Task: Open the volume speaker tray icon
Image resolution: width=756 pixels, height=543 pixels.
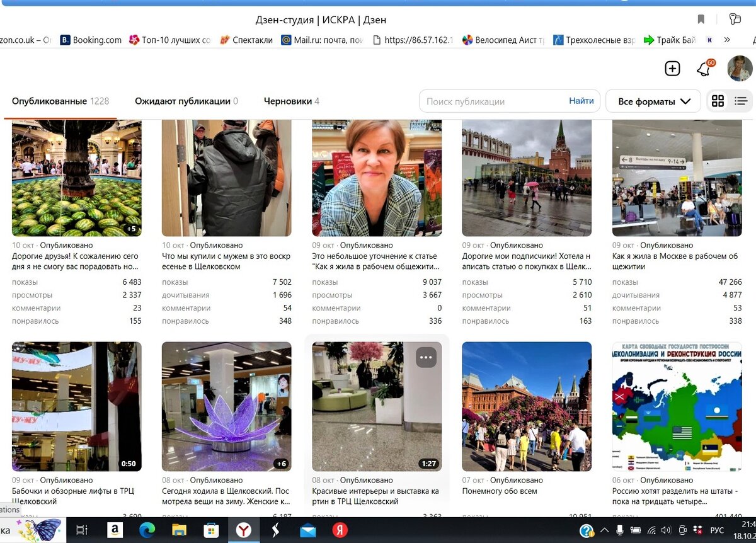Action: (x=667, y=530)
